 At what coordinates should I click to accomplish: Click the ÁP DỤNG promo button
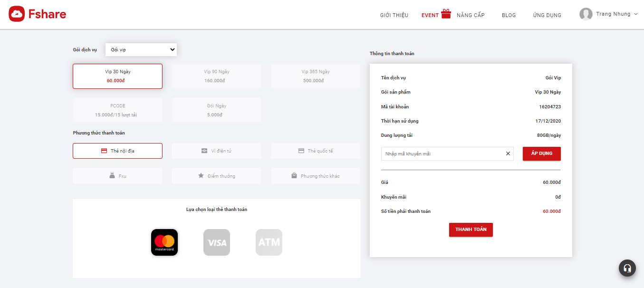(x=542, y=154)
